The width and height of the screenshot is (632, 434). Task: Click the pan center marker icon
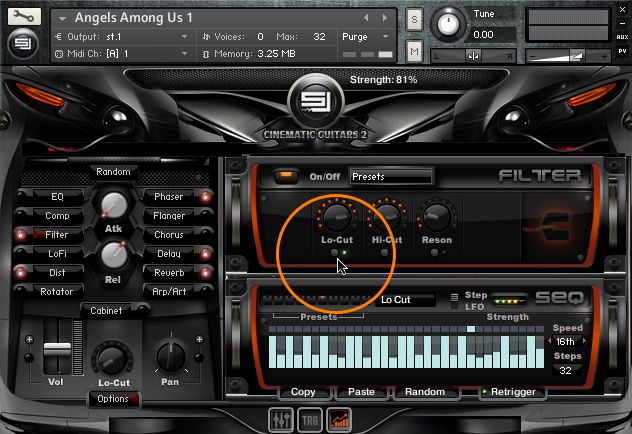coord(473,56)
